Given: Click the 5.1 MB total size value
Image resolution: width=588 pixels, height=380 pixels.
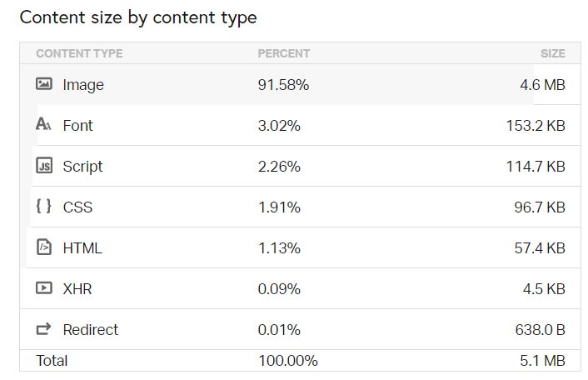Looking at the screenshot, I should click(541, 361).
